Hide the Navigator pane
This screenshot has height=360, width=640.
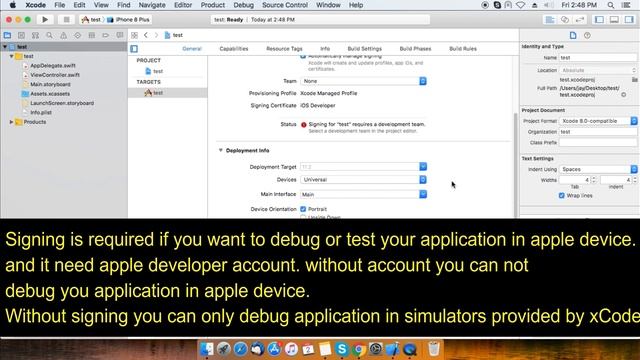[599, 20]
